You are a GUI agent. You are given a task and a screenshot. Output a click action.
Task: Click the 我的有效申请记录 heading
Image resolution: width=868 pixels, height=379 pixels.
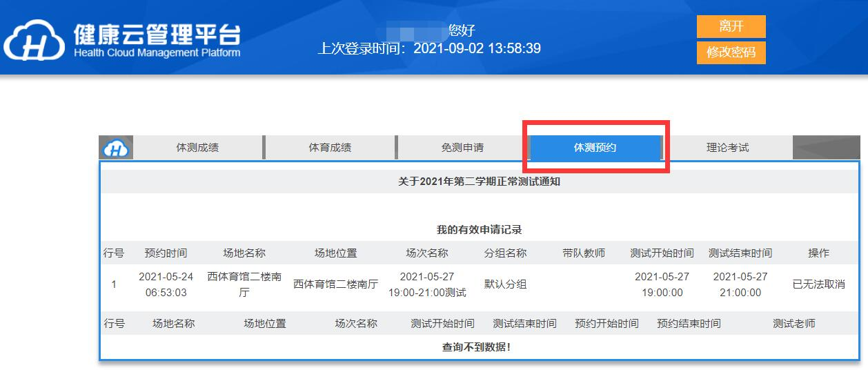480,229
